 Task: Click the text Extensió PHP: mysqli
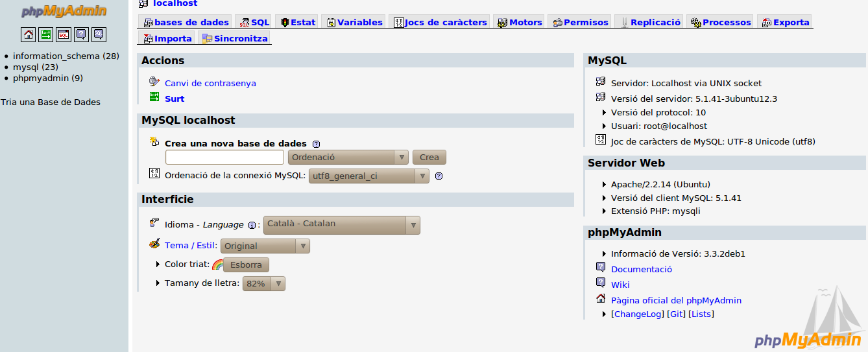(x=656, y=211)
